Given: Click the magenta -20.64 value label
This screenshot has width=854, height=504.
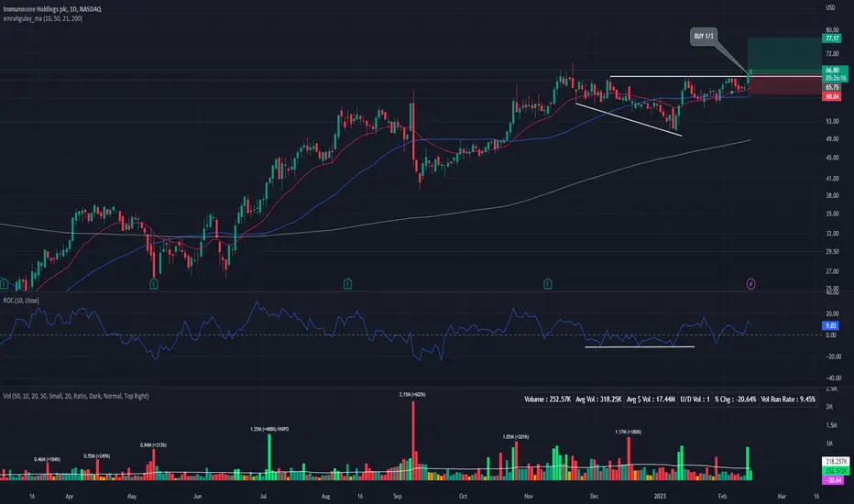Looking at the screenshot, I should [833, 480].
